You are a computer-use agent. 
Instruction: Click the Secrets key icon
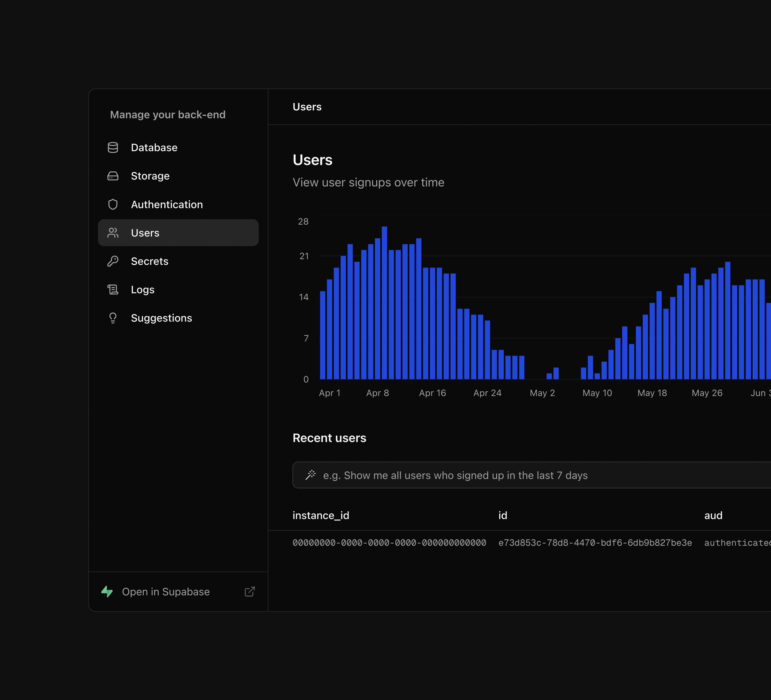(x=113, y=261)
